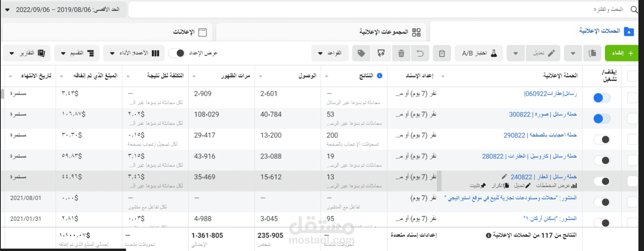Click the export/import arrows icon
The width and height of the screenshot is (644, 251).
click(381, 53)
